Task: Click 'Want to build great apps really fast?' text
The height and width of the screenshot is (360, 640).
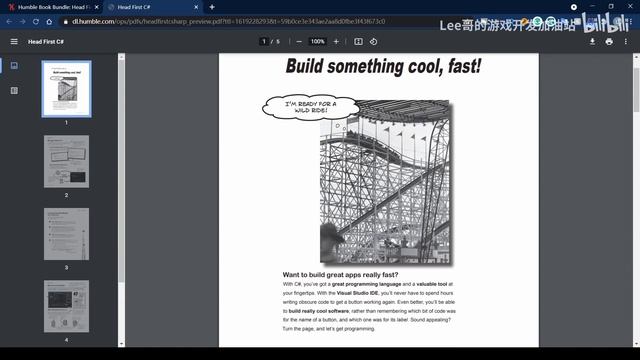Action: (340, 275)
